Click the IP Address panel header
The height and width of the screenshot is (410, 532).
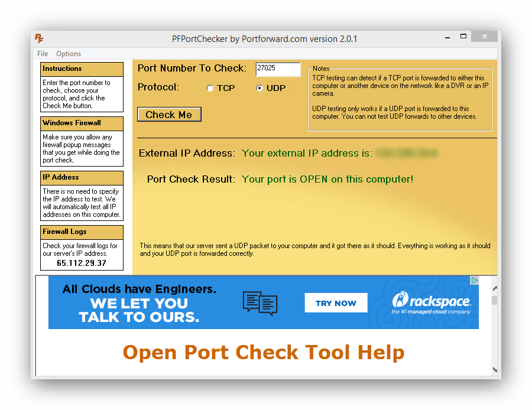(82, 178)
